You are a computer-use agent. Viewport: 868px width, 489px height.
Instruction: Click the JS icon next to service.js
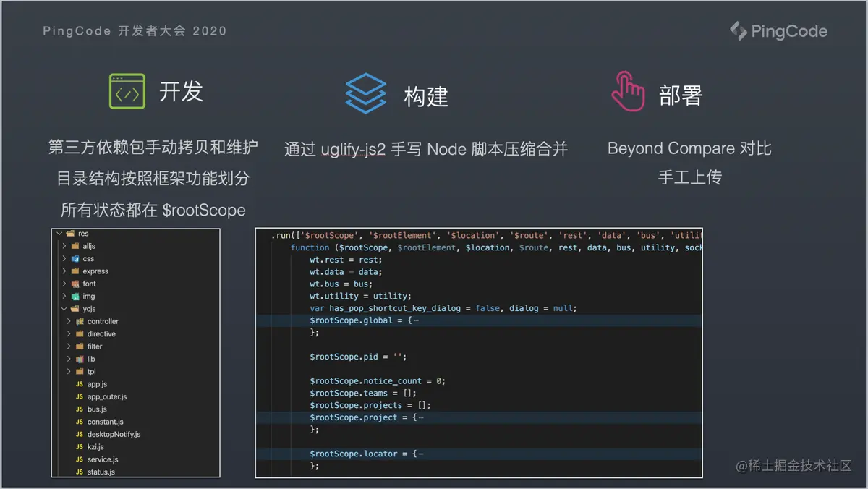pyautogui.click(x=80, y=459)
